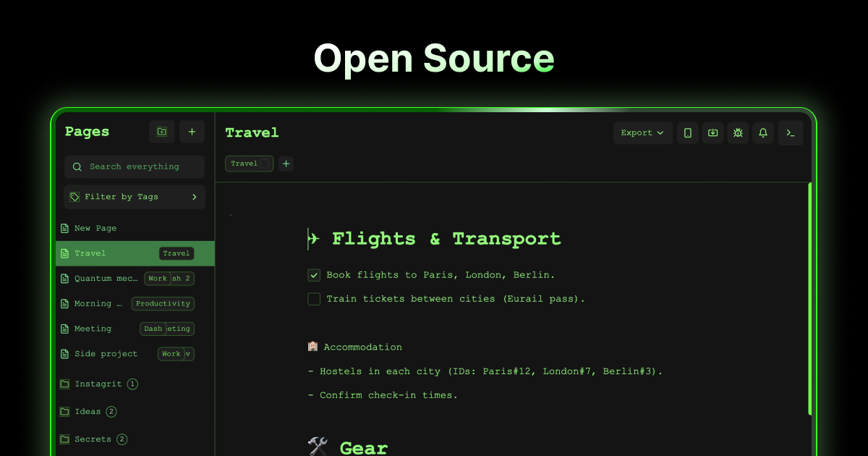Click the magnifier icon in search box
Screen dimensions: 868x456
pos(77,166)
